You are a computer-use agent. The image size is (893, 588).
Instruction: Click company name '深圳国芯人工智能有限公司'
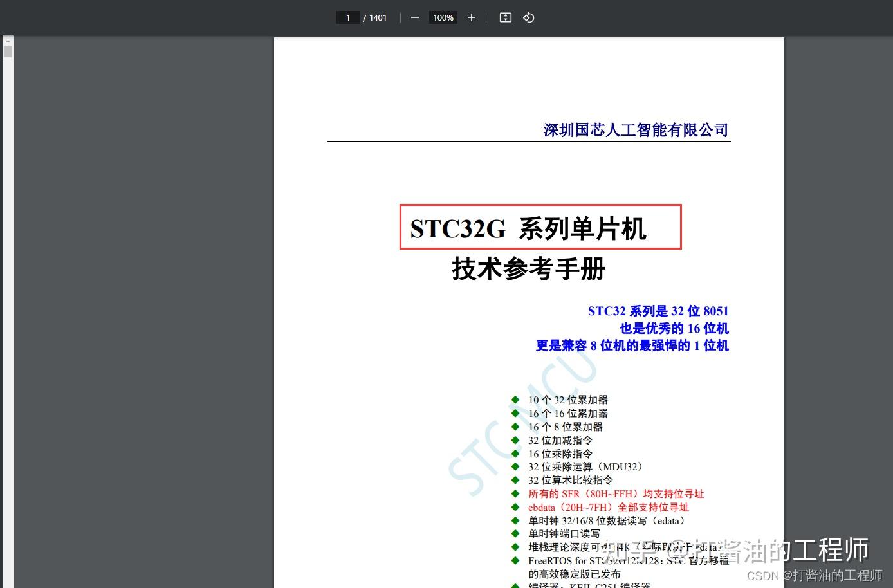click(x=635, y=129)
